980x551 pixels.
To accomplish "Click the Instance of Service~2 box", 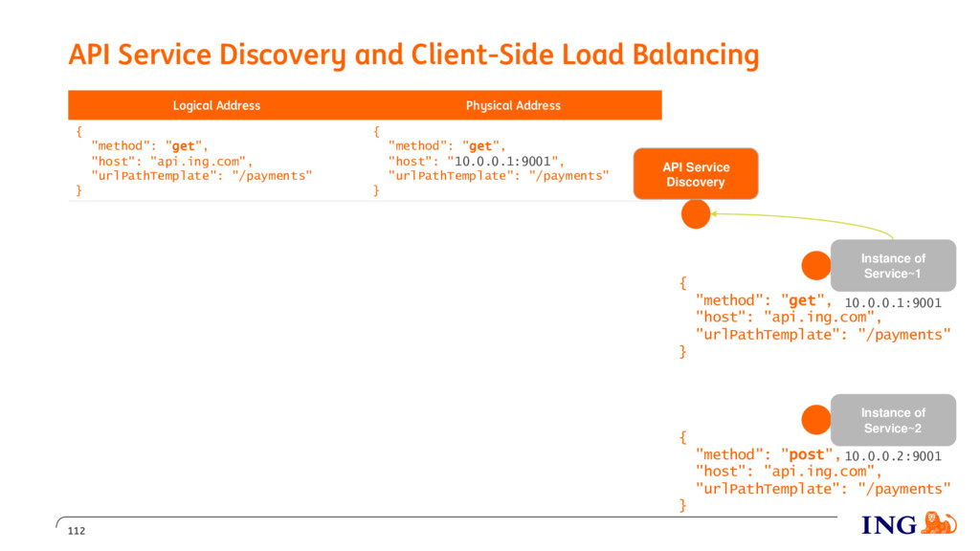I will click(893, 420).
